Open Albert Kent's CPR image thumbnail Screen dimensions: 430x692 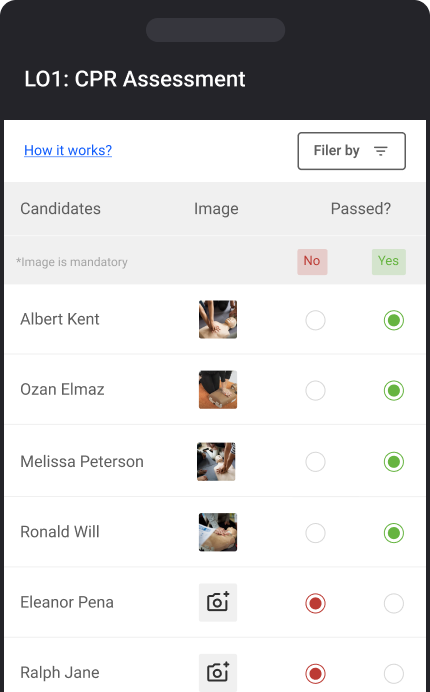tap(218, 320)
